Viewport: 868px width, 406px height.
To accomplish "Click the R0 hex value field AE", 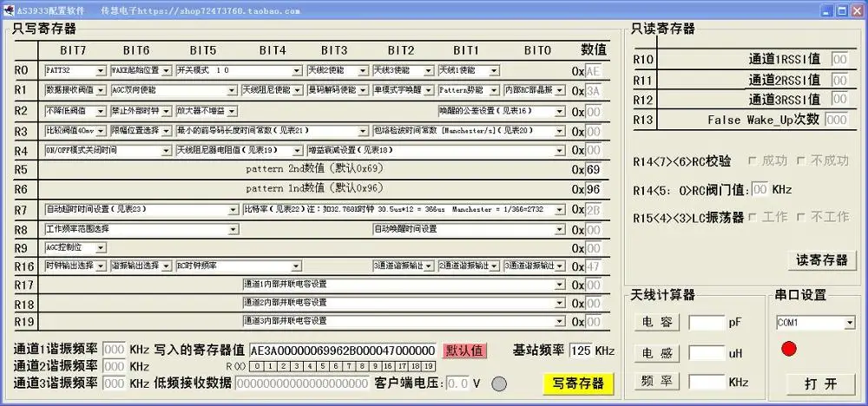I will (x=594, y=71).
